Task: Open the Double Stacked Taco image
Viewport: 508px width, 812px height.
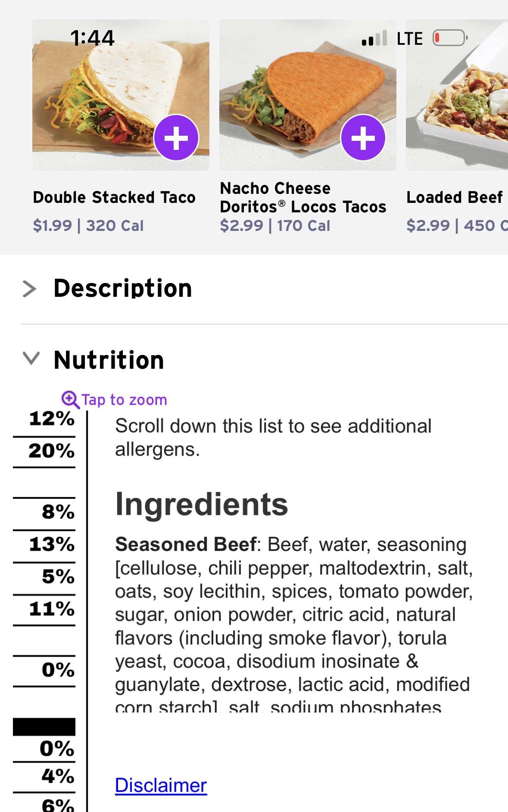Action: (121, 95)
